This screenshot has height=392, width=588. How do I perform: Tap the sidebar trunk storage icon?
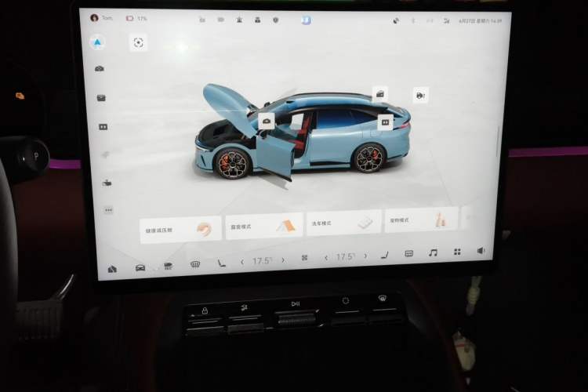click(x=101, y=98)
